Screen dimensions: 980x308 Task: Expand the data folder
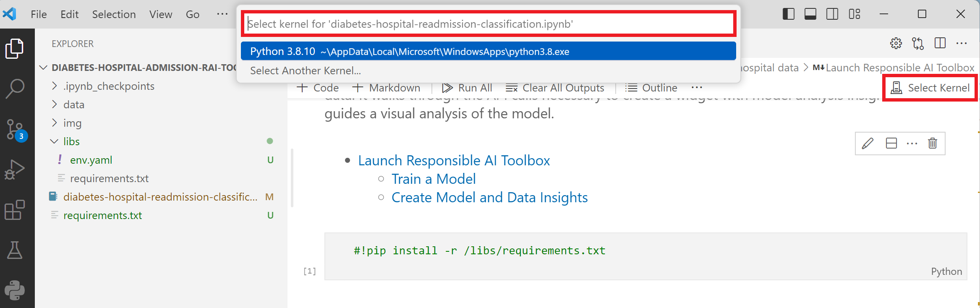tap(54, 104)
